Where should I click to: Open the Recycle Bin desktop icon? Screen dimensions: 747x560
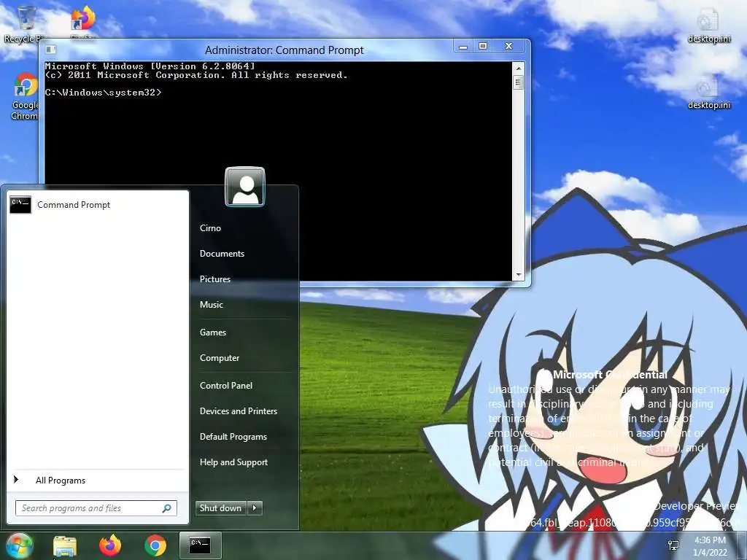pos(25,24)
